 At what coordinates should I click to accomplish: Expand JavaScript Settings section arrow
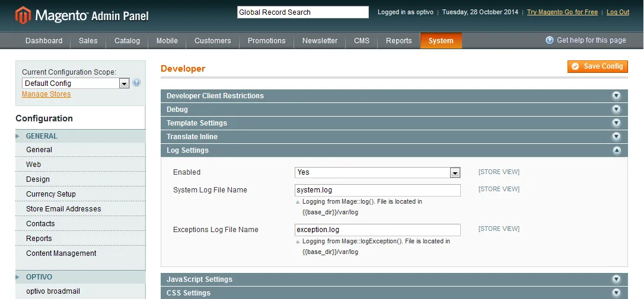[x=616, y=279]
